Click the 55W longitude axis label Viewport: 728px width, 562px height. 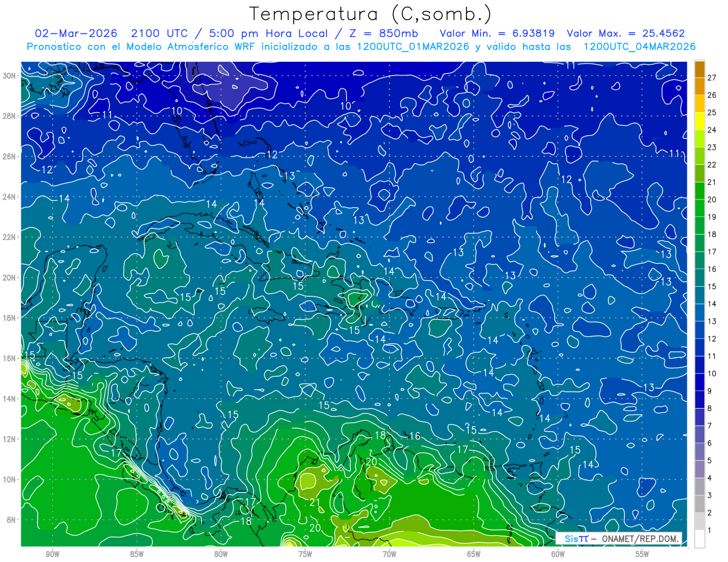click(642, 554)
